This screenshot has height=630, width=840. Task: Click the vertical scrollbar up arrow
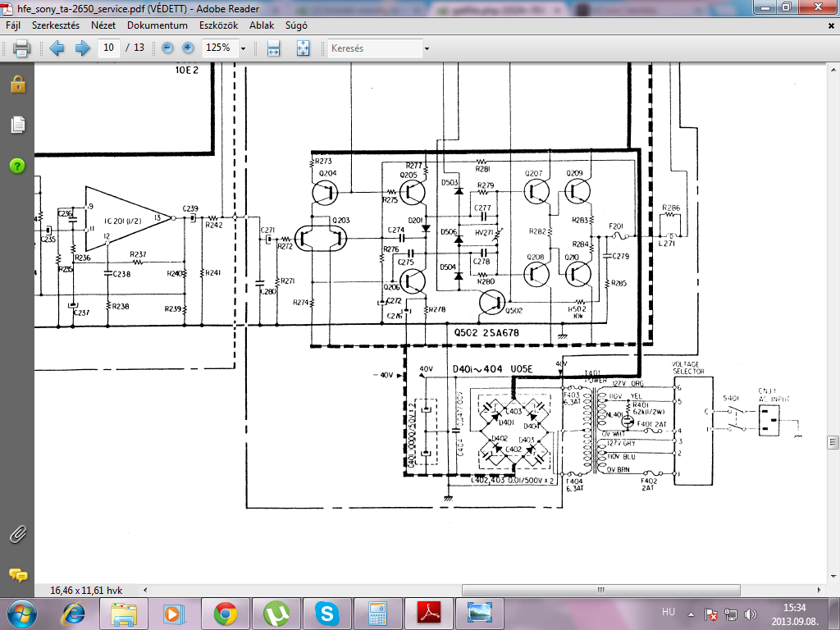(833, 71)
